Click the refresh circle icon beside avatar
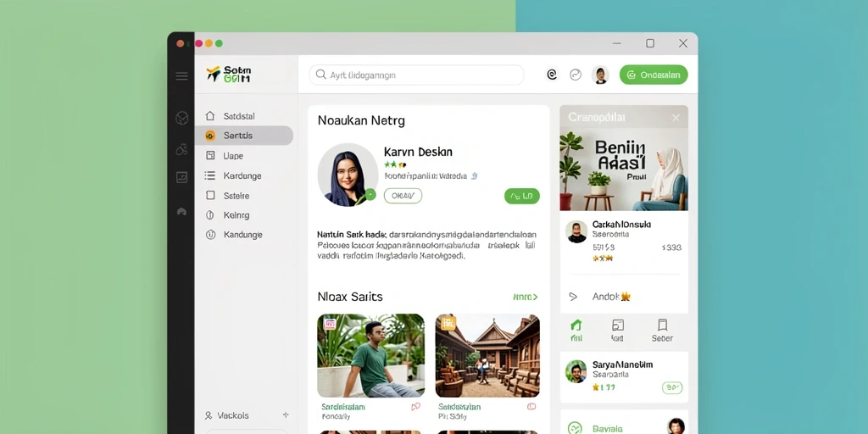Viewport: 868px width, 434px height. tap(576, 75)
